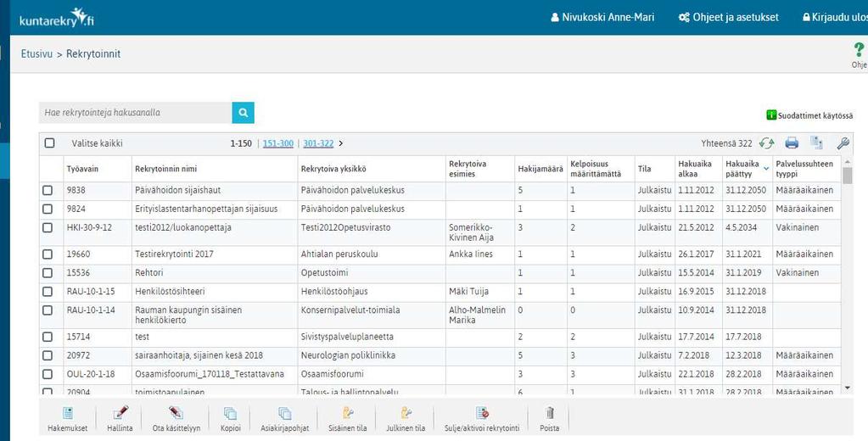Sort by Rekrytoinnin nimi column header

pos(165,169)
